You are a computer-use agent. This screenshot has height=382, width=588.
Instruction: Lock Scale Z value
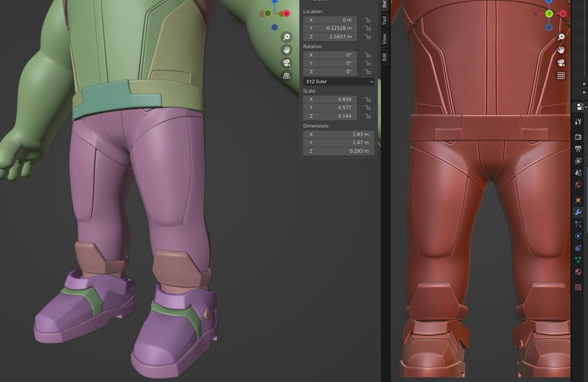coord(367,116)
